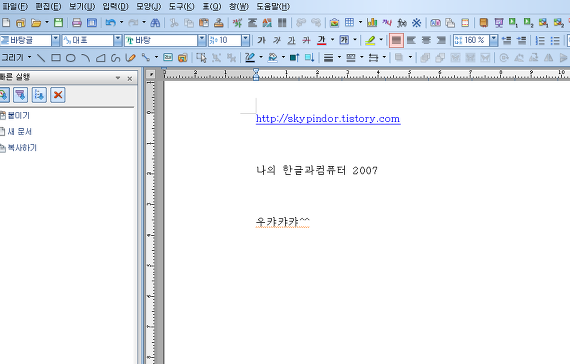The width and height of the screenshot is (570, 364).
Task: Open the 편집(E) menu
Action: click(48, 6)
